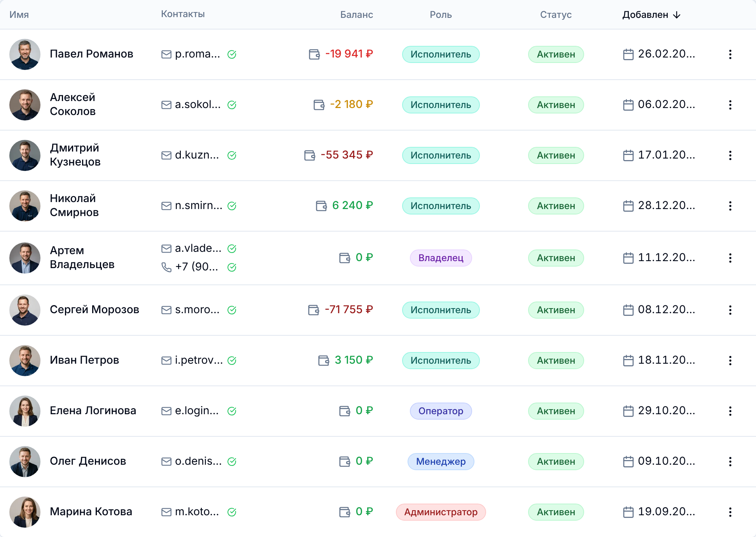
Task: Click the calendar icon beside 19.09.20...
Action: tap(628, 512)
